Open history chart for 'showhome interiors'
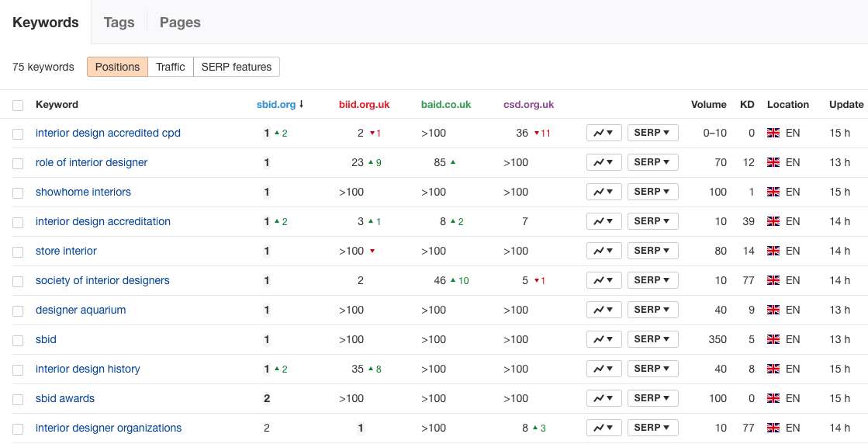 (x=604, y=192)
